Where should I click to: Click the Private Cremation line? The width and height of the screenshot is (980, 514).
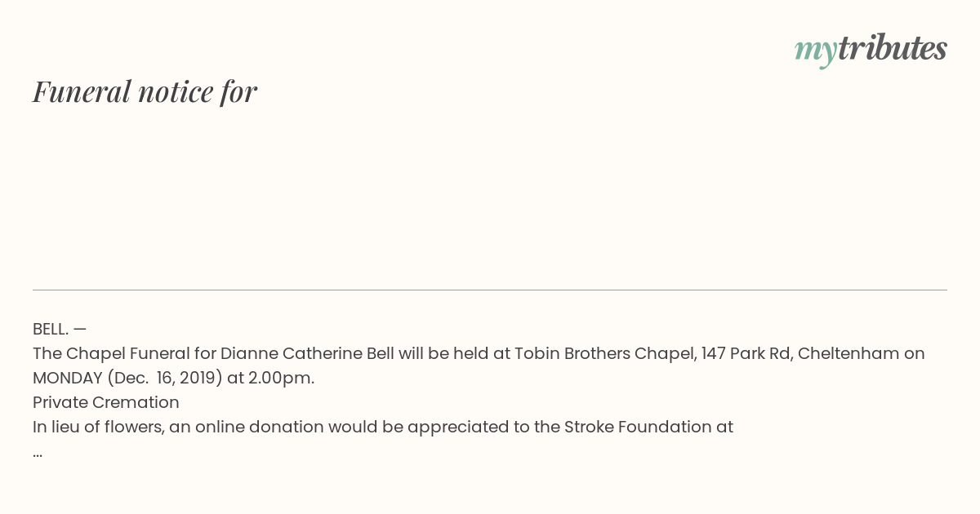point(106,402)
